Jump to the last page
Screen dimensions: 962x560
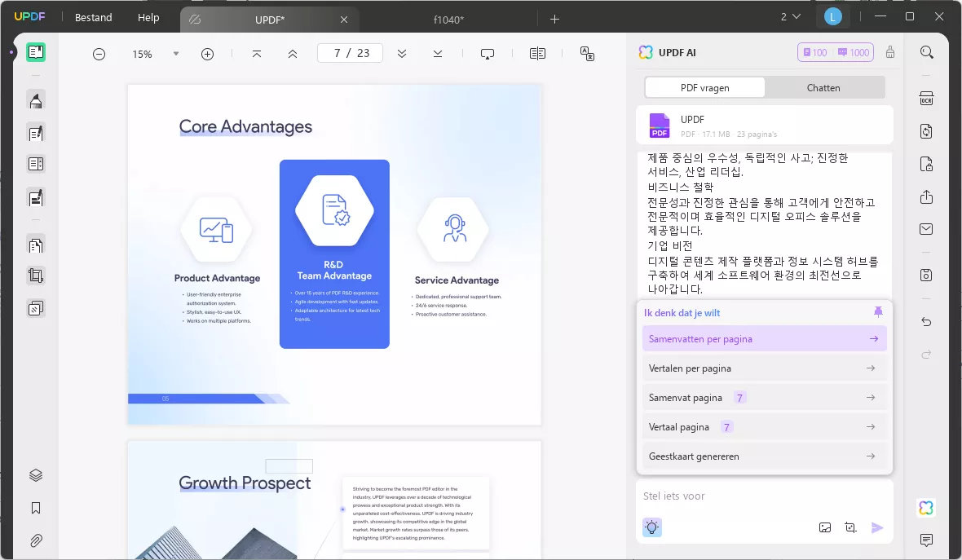(438, 54)
